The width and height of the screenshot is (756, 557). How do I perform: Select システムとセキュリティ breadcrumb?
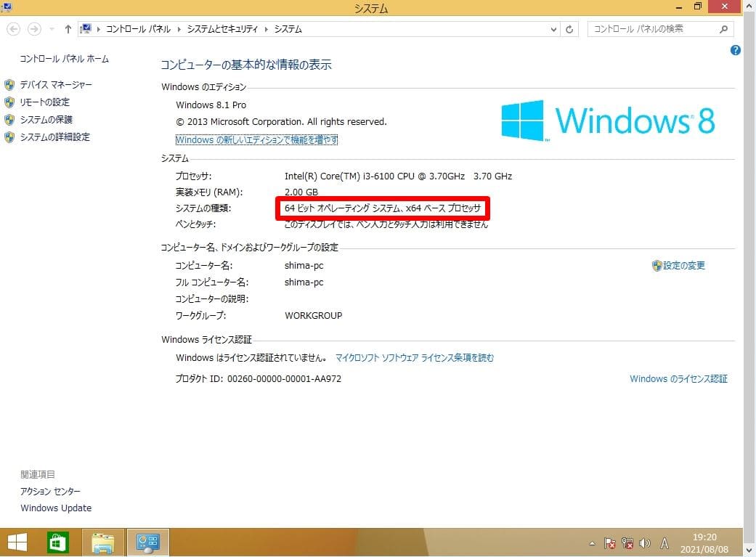(x=222, y=30)
